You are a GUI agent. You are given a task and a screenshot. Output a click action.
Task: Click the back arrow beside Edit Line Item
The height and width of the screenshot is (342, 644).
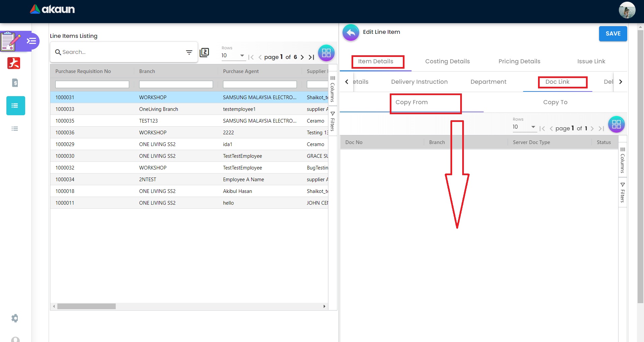[x=351, y=33]
